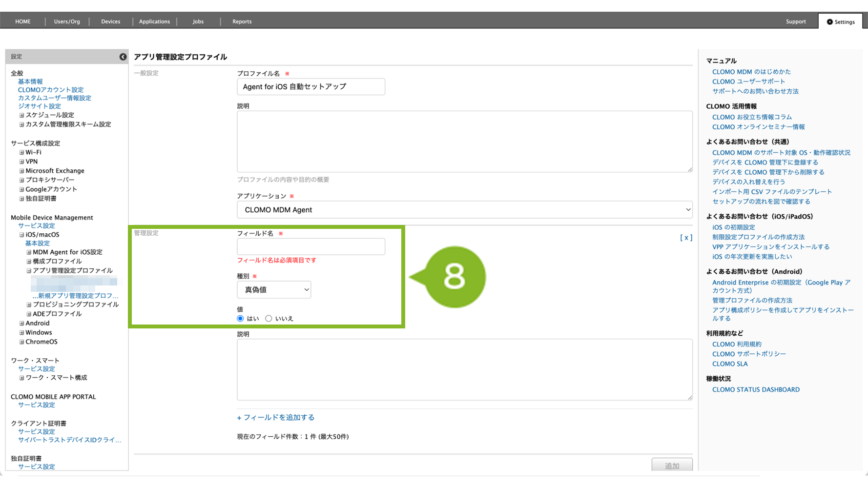
Task: Expand the VPN tree node
Action: (x=21, y=162)
